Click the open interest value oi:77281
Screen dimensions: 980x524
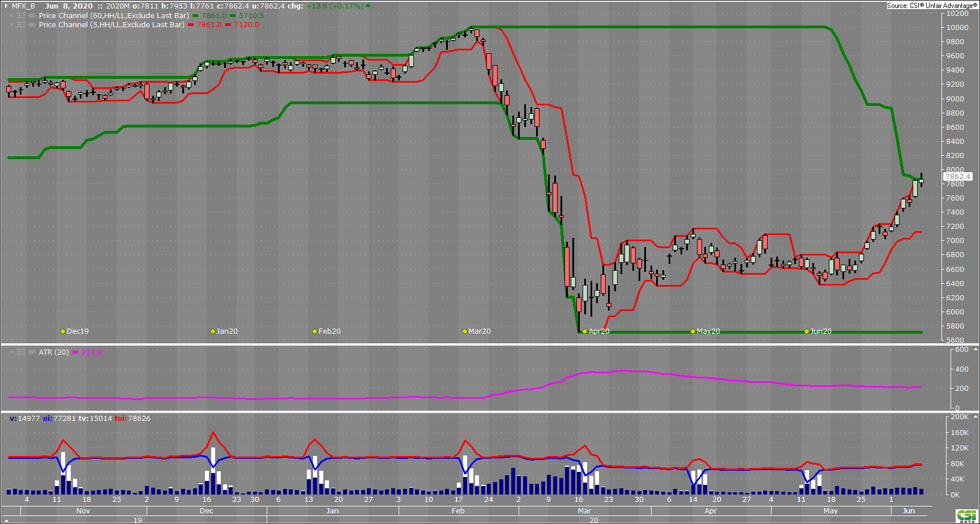click(59, 419)
